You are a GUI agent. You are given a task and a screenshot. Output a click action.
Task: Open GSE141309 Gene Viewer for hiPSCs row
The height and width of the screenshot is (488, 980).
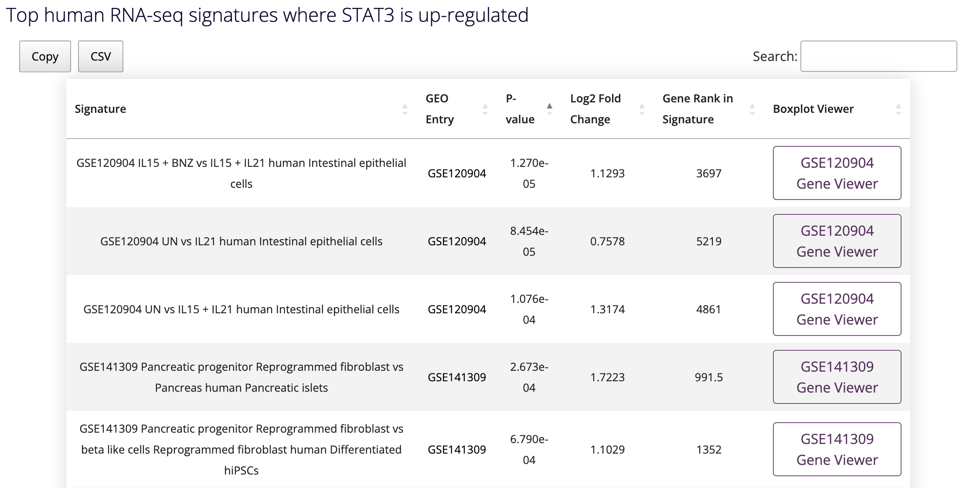(837, 449)
